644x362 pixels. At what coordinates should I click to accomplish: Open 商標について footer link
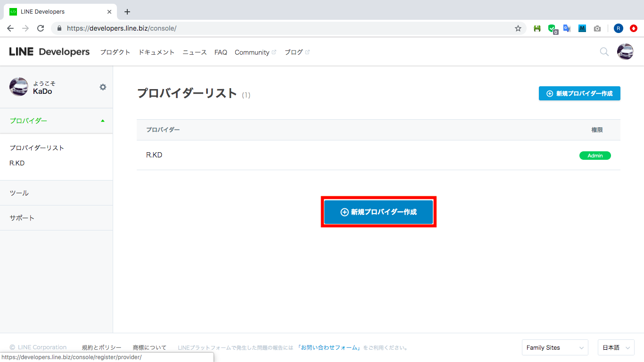pyautogui.click(x=149, y=348)
